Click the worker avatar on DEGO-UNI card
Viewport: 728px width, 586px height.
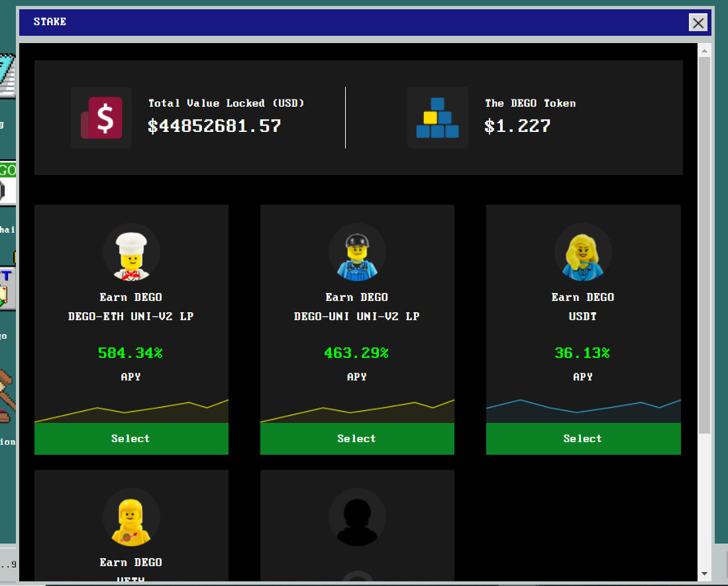point(357,253)
